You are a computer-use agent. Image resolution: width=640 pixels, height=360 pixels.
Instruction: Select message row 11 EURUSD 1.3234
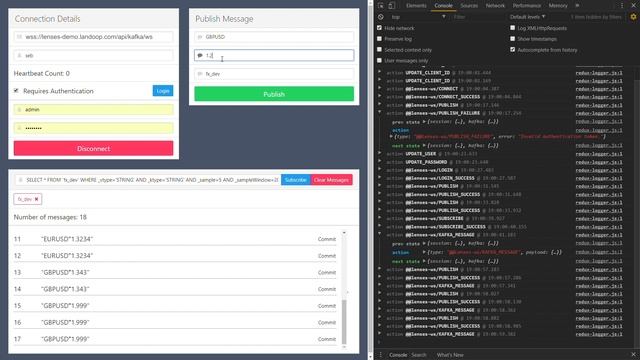175,239
